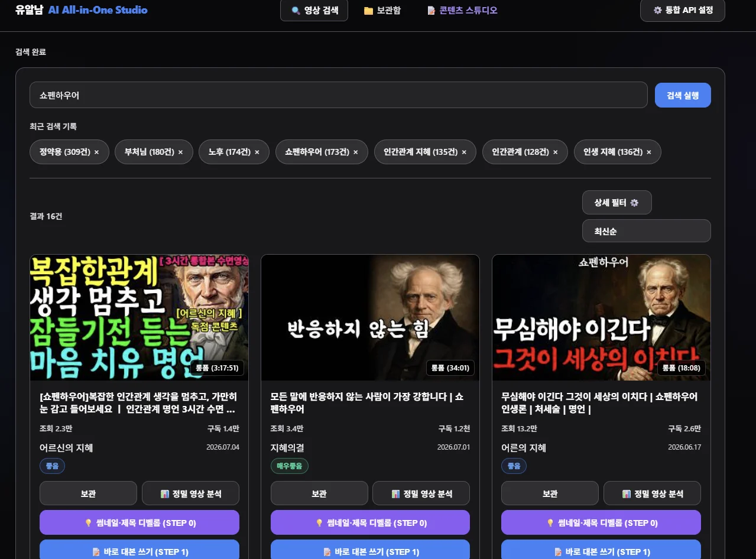Select recent search 인간관계 (128건)
This screenshot has width=756, height=559.
(x=520, y=152)
